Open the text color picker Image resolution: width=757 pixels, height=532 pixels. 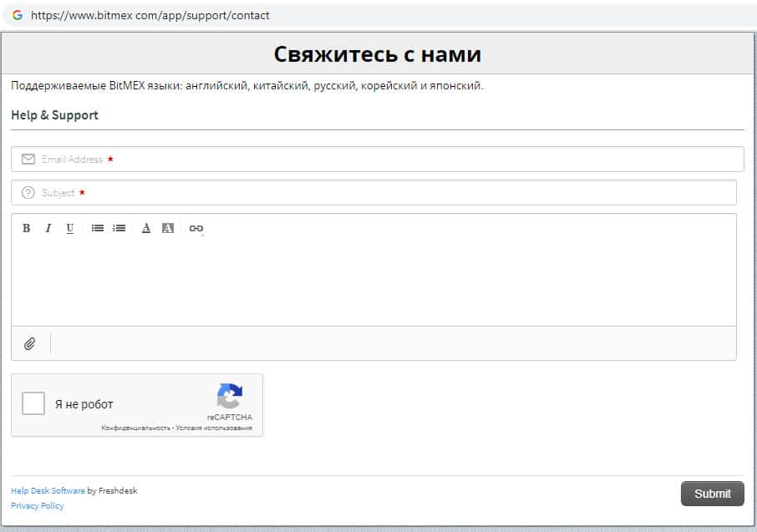[146, 228]
